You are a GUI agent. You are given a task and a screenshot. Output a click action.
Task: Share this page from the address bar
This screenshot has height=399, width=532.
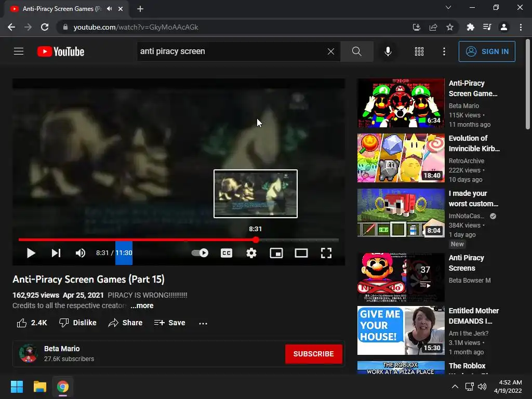pos(433,27)
